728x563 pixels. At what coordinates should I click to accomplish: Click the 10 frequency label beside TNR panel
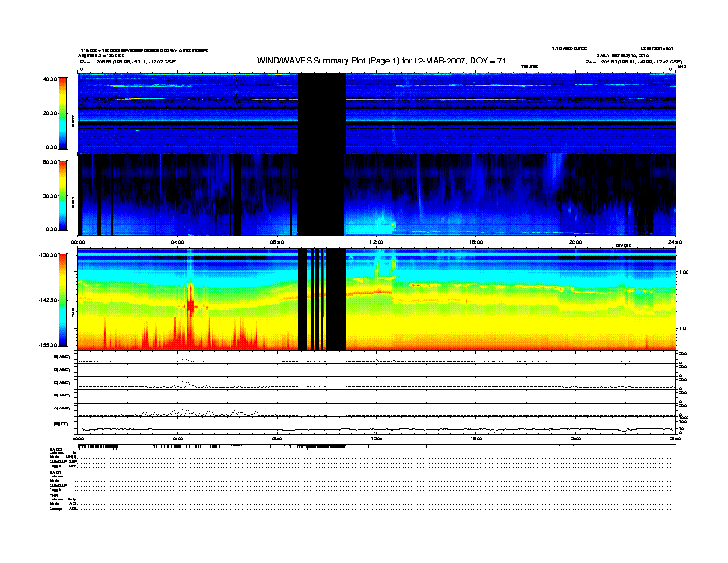[x=684, y=329]
